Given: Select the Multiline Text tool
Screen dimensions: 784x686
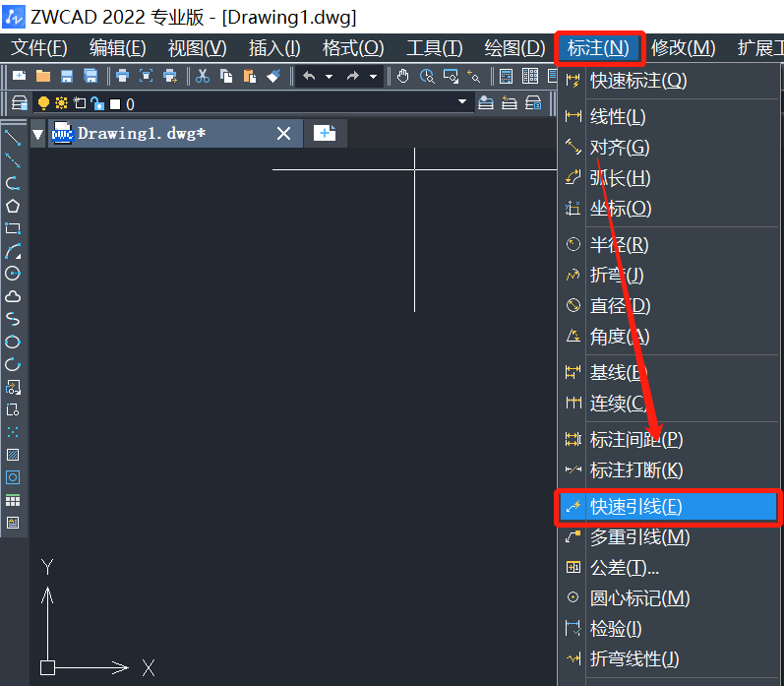Looking at the screenshot, I should tap(13, 523).
